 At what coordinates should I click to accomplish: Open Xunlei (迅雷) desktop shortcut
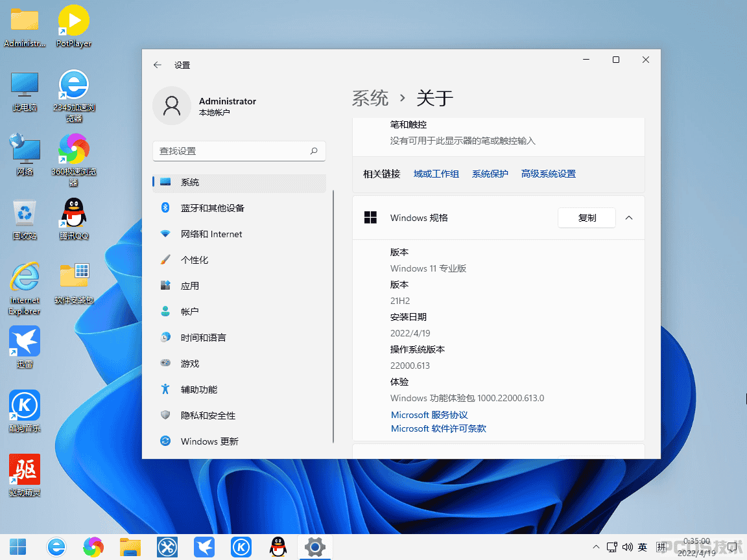click(x=24, y=347)
